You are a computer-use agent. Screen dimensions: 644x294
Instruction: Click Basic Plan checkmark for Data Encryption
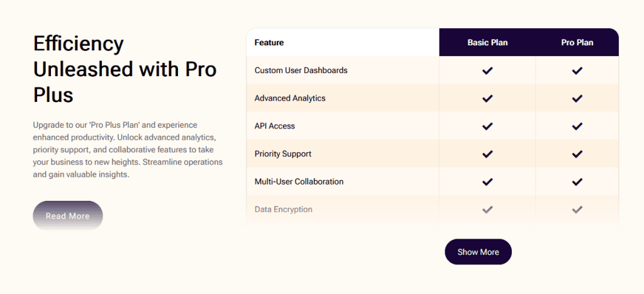(x=487, y=209)
